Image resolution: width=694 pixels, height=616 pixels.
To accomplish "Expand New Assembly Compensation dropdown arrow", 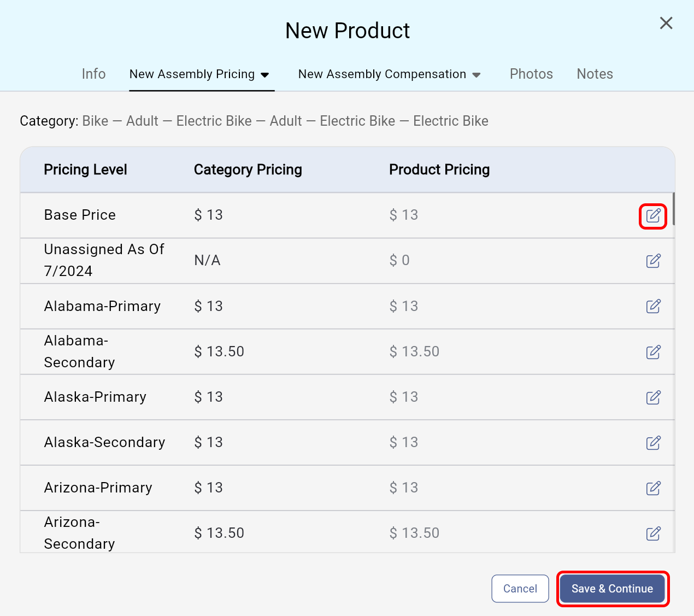I will (x=477, y=75).
